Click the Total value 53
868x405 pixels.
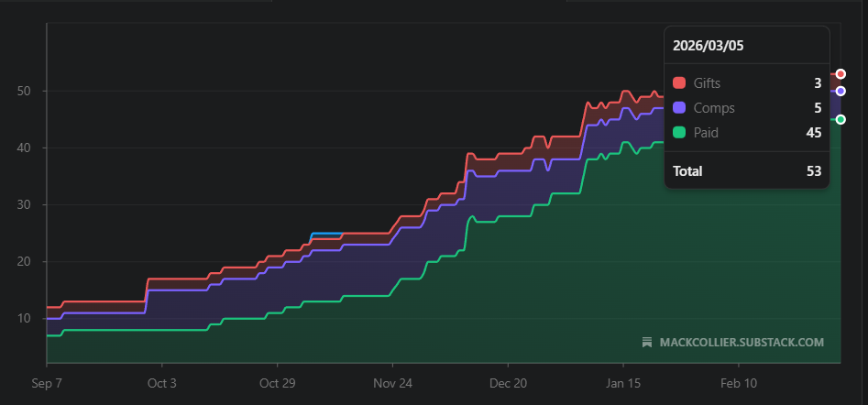click(814, 171)
